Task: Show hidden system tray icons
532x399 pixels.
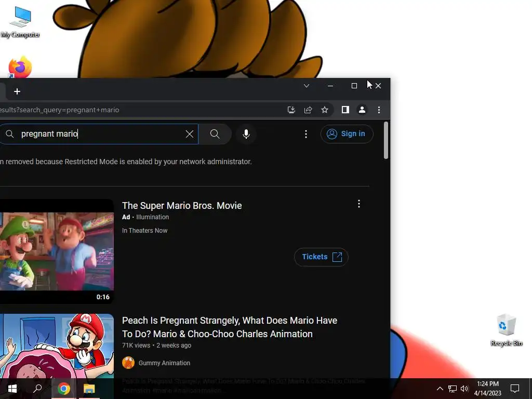Action: (x=440, y=389)
